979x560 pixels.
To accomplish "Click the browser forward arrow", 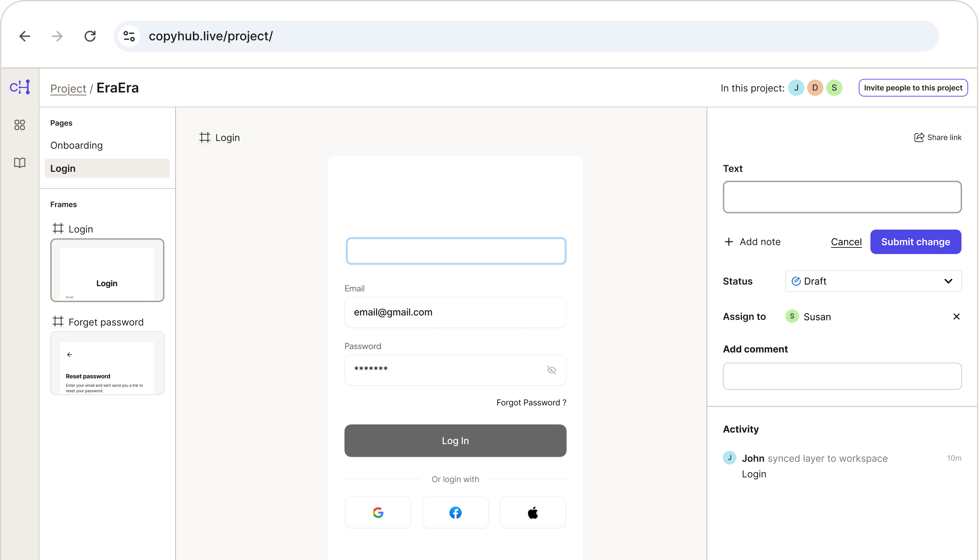I will click(57, 36).
